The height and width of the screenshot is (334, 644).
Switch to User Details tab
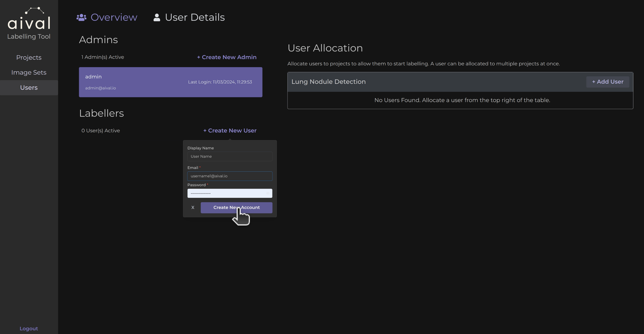[189, 17]
